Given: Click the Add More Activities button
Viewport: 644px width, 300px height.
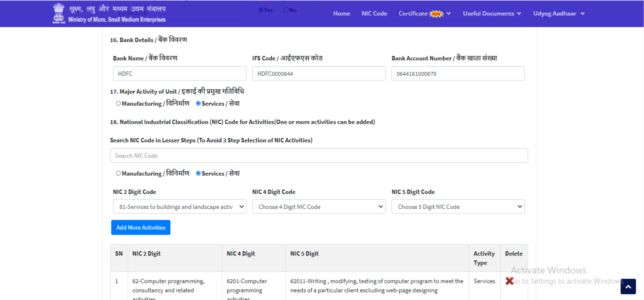Looking at the screenshot, I should pyautogui.click(x=141, y=228).
